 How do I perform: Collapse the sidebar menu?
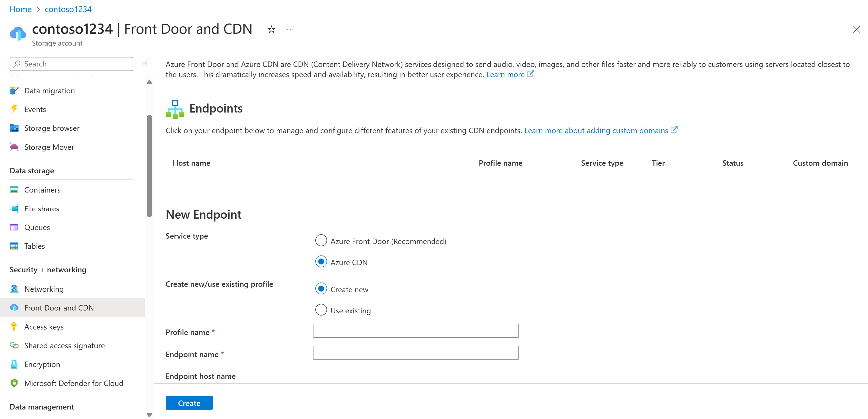pos(145,64)
